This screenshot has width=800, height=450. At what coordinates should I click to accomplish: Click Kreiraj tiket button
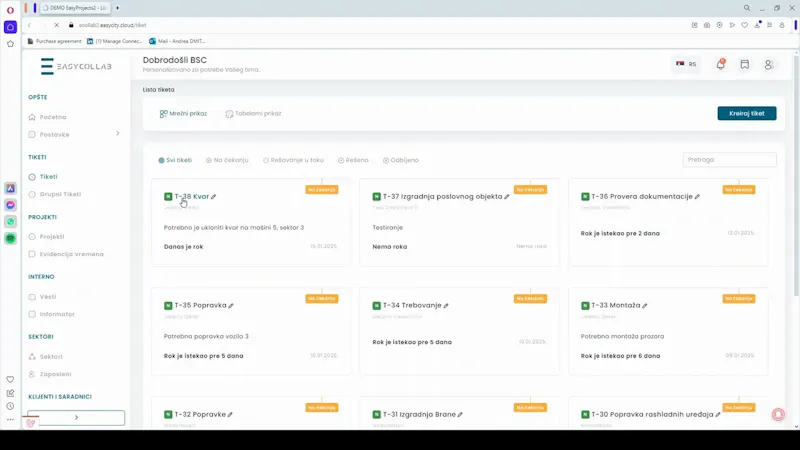click(747, 113)
